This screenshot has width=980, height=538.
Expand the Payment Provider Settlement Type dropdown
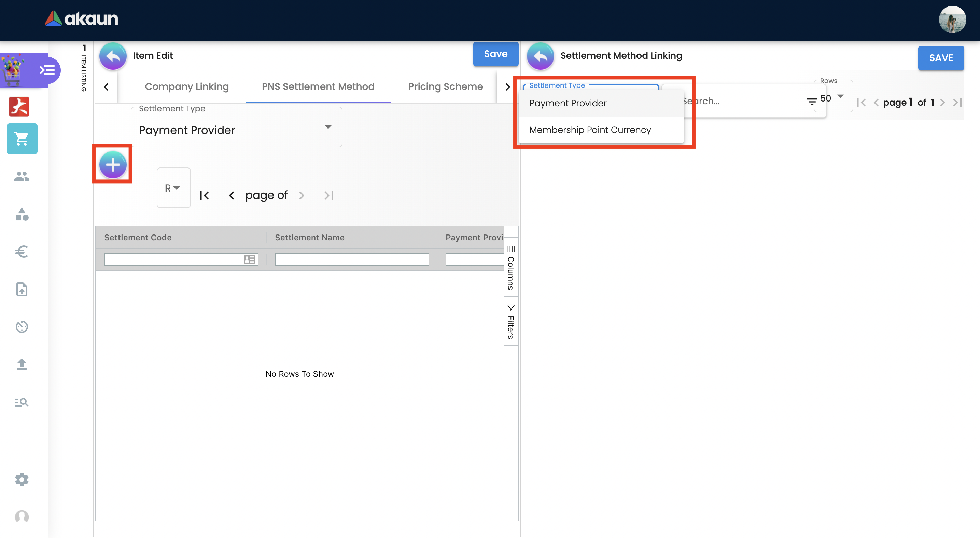[x=236, y=130]
